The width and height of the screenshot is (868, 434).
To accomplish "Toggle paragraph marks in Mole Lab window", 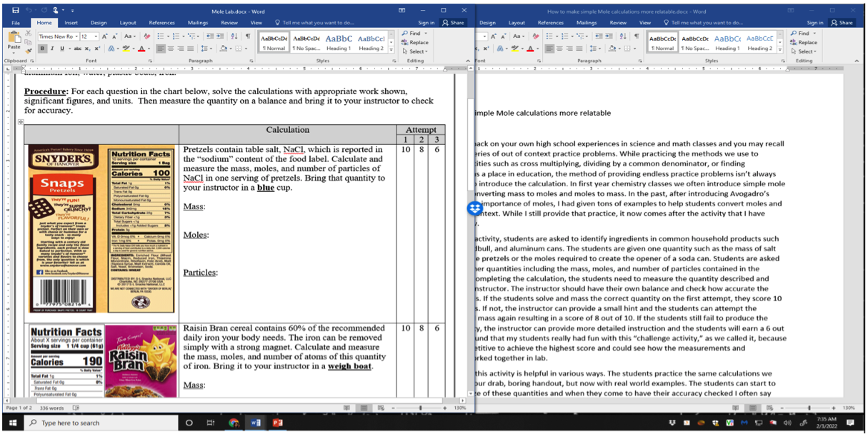I will (x=247, y=36).
